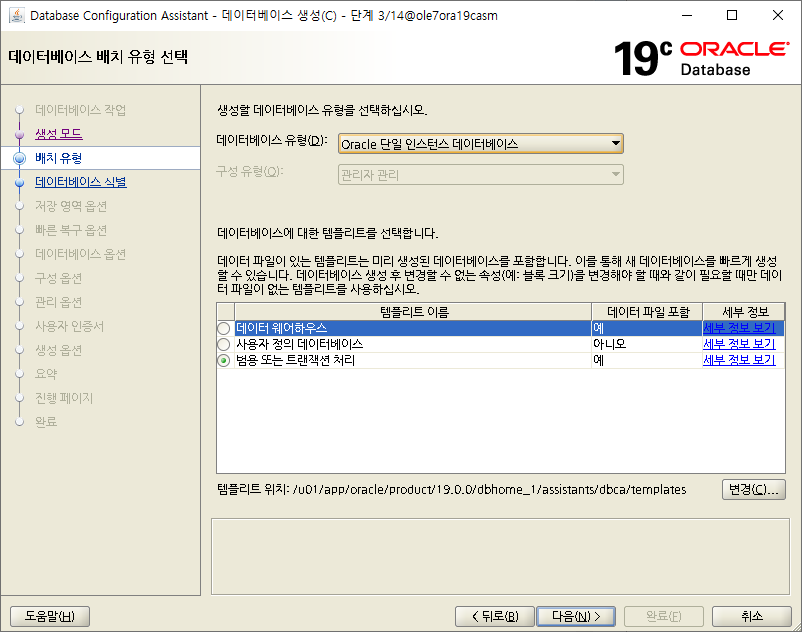Image resolution: width=802 pixels, height=632 pixels.
Task: Click the 진행 페이지 step in sidebar
Action: (64, 398)
